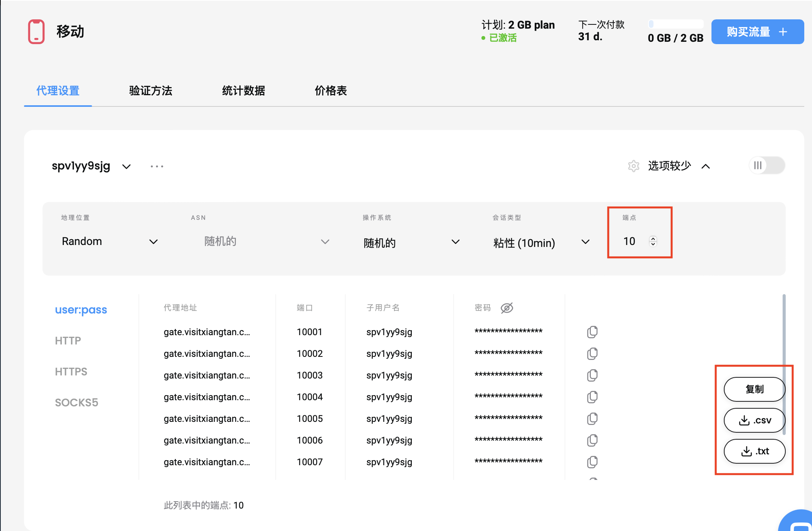Open the ASN 随机的 dropdown
812x531 pixels.
(267, 242)
